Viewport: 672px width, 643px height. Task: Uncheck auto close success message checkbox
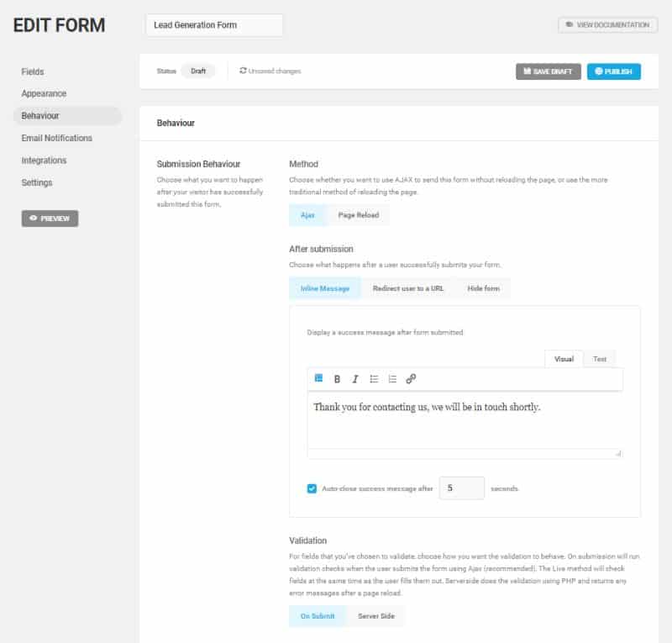click(312, 488)
